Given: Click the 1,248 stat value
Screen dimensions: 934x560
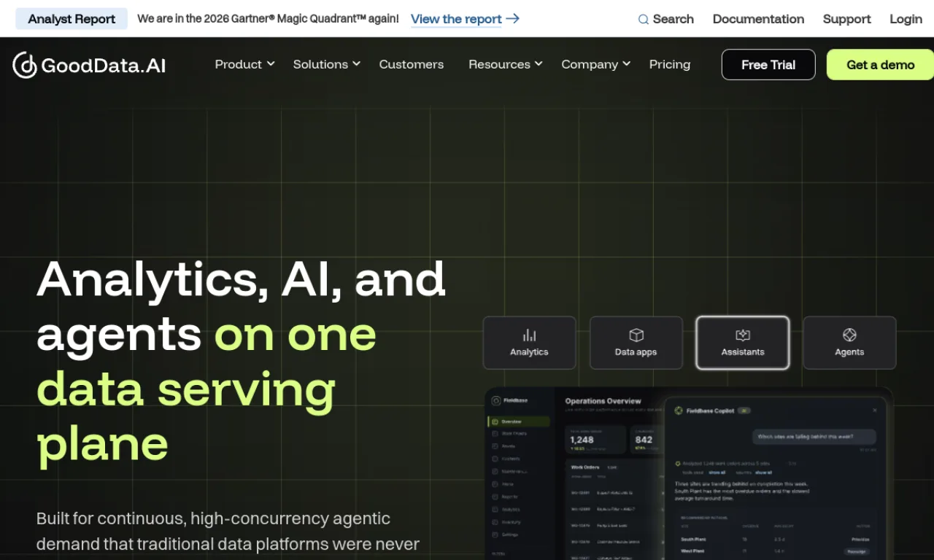Looking at the screenshot, I should click(x=582, y=440).
